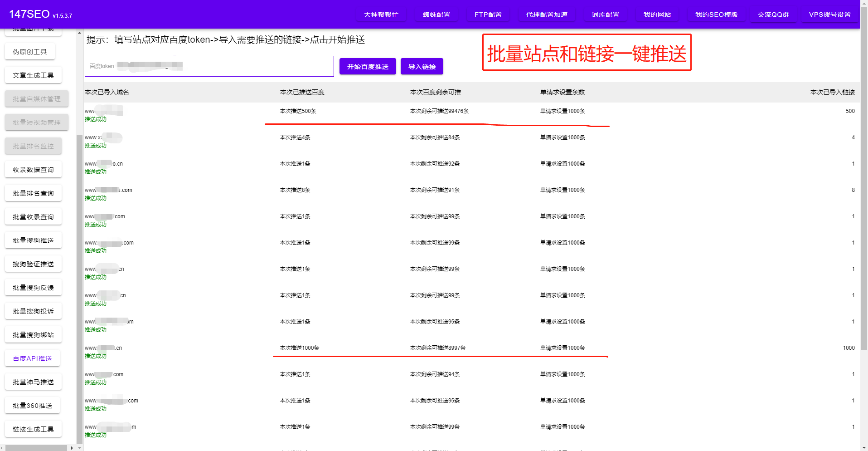Click the sidebar vertical scrollbar thumb

click(80, 289)
